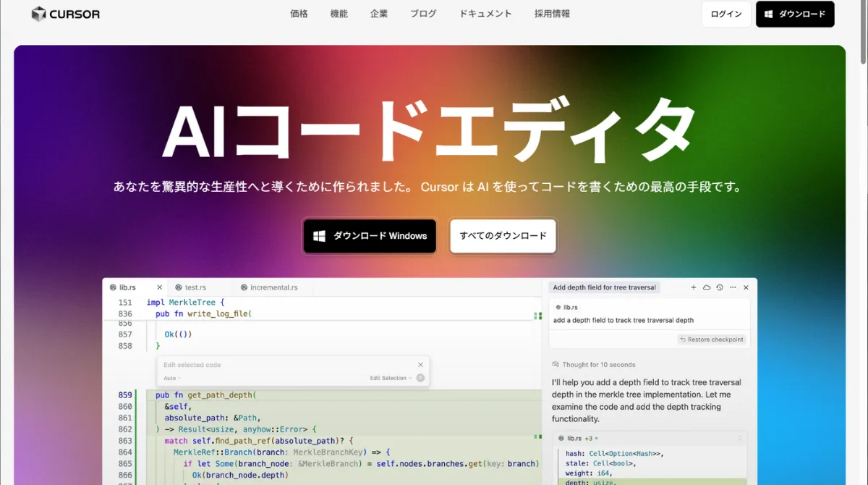Screen dimensions: 868x485
Task: Open the 機能 (features) nav link
Action: [x=339, y=14]
